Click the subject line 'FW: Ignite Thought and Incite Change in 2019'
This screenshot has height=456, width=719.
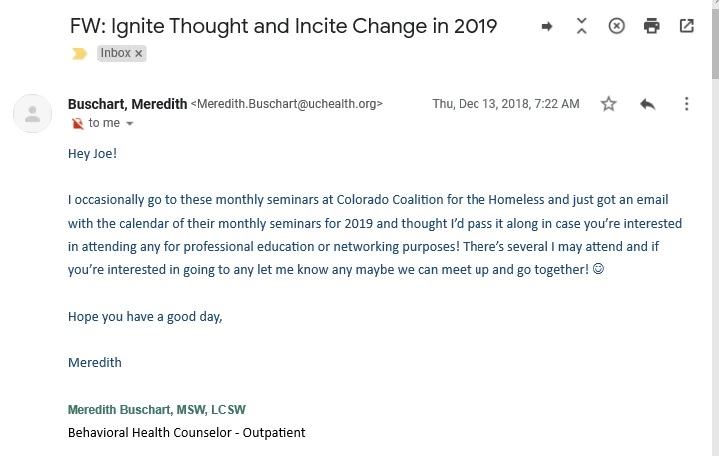coord(283,26)
